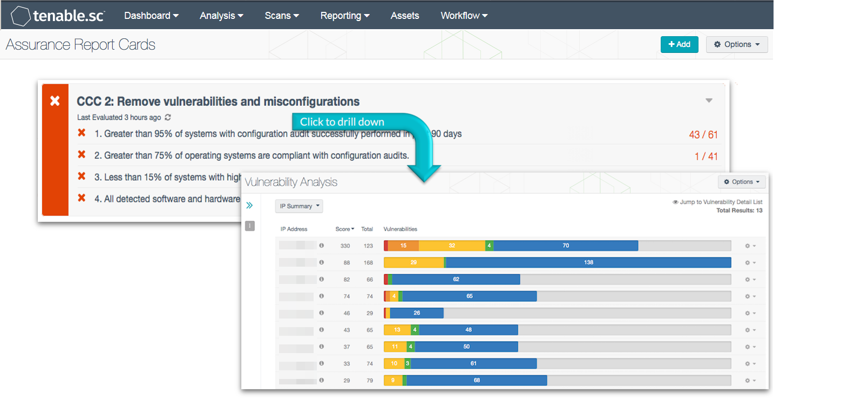Open the IP Summary tool dropdown
The image size is (868, 420).
pos(300,206)
